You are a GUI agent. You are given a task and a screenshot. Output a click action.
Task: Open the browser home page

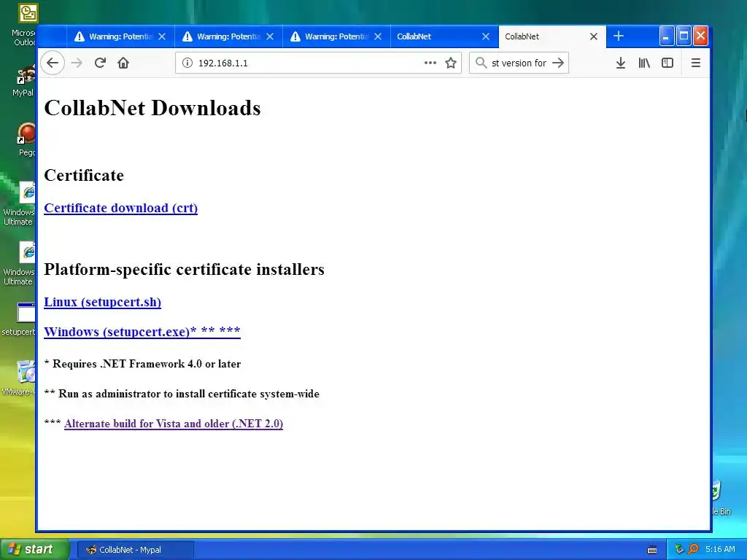pos(123,63)
